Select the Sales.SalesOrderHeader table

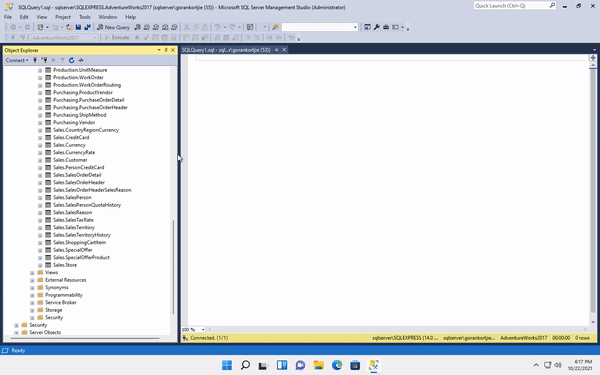click(x=79, y=183)
